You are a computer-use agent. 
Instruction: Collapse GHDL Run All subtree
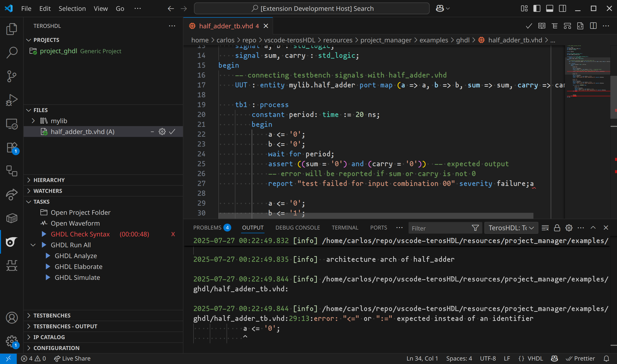(33, 245)
